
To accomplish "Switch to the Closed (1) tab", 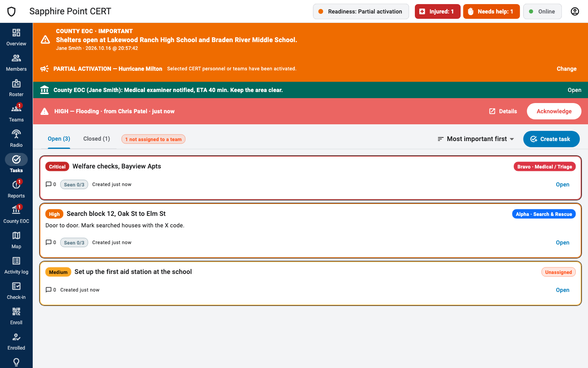I will pos(96,139).
